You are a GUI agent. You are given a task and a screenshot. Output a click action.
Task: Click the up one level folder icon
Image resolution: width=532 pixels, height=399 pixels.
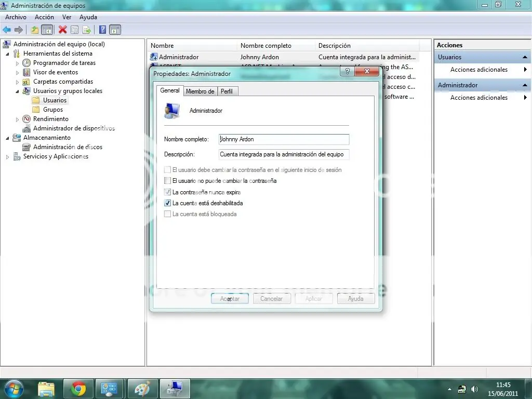click(35, 30)
